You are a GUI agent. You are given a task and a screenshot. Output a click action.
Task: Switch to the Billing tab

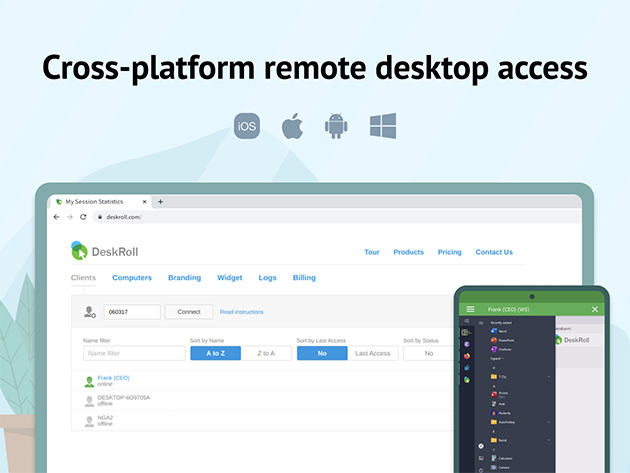point(304,278)
